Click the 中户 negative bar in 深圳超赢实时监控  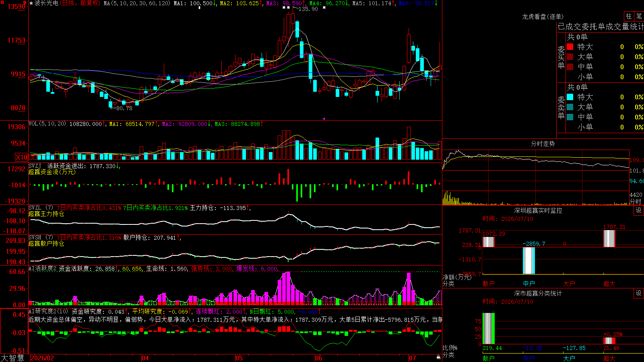click(529, 261)
